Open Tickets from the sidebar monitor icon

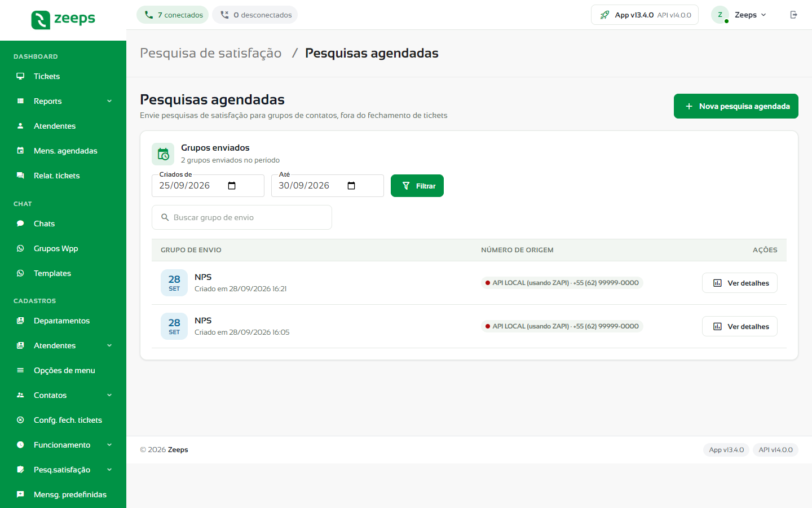tap(20, 76)
